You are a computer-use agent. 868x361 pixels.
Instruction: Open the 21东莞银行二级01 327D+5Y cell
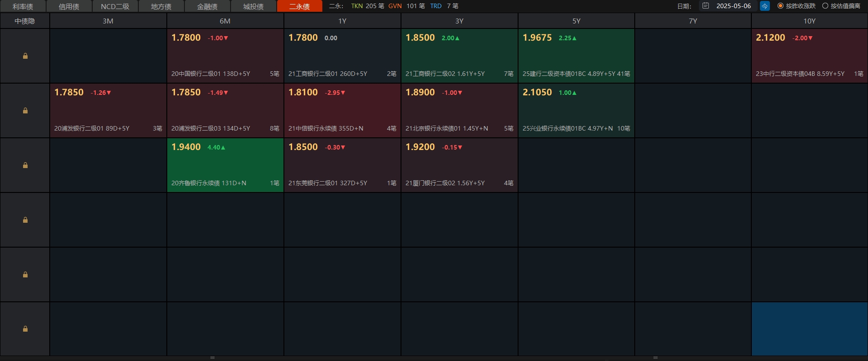pyautogui.click(x=342, y=165)
